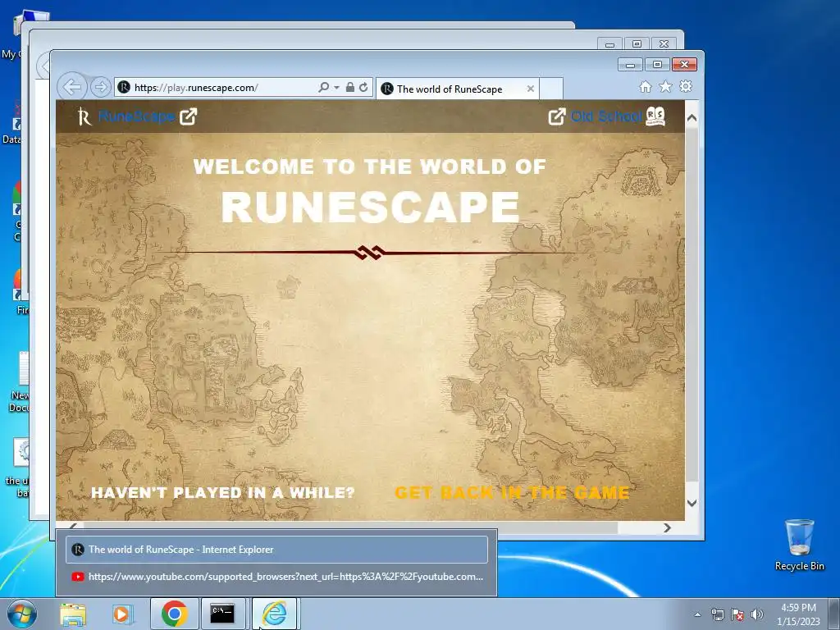
Task: Minimize the front Internet Explorer window
Action: point(630,65)
